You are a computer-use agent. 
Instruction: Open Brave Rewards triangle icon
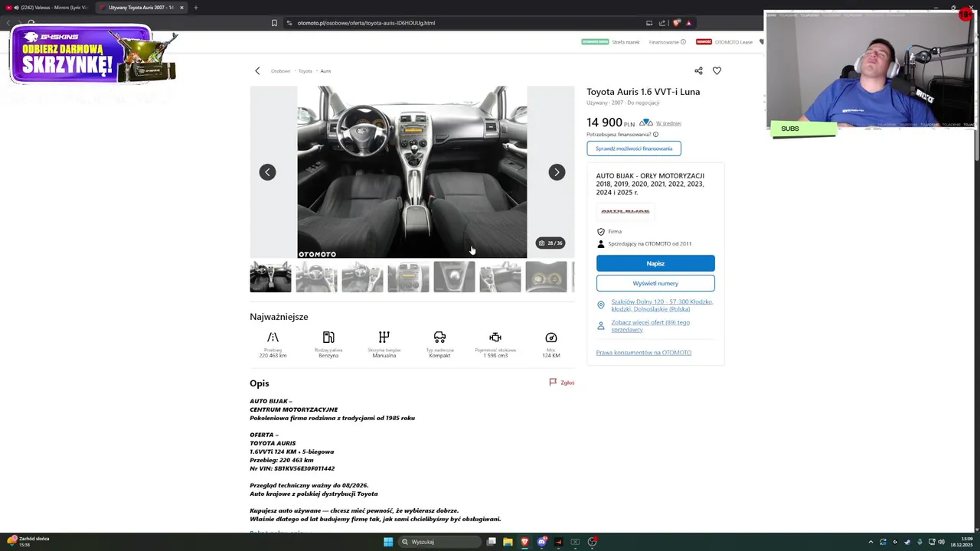point(688,23)
